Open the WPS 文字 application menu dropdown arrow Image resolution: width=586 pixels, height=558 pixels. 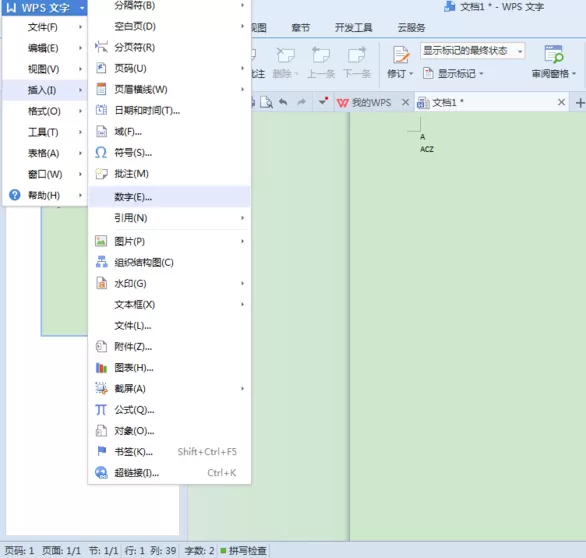(x=82, y=8)
